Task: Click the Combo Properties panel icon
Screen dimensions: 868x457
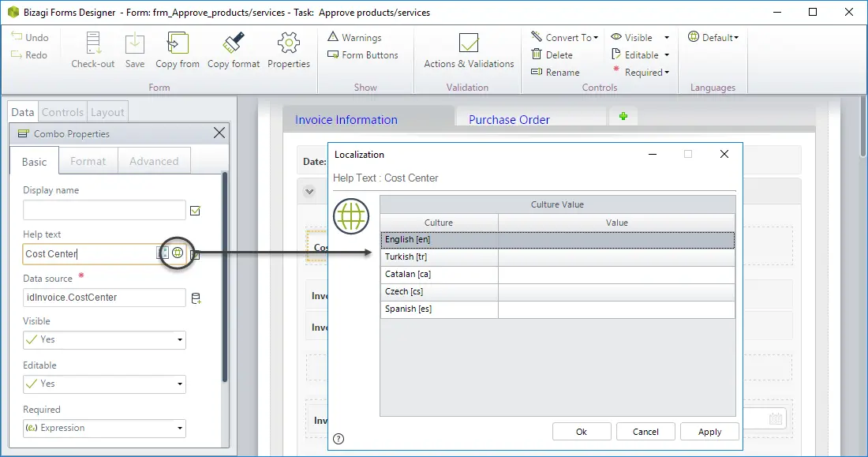Action: coord(23,133)
